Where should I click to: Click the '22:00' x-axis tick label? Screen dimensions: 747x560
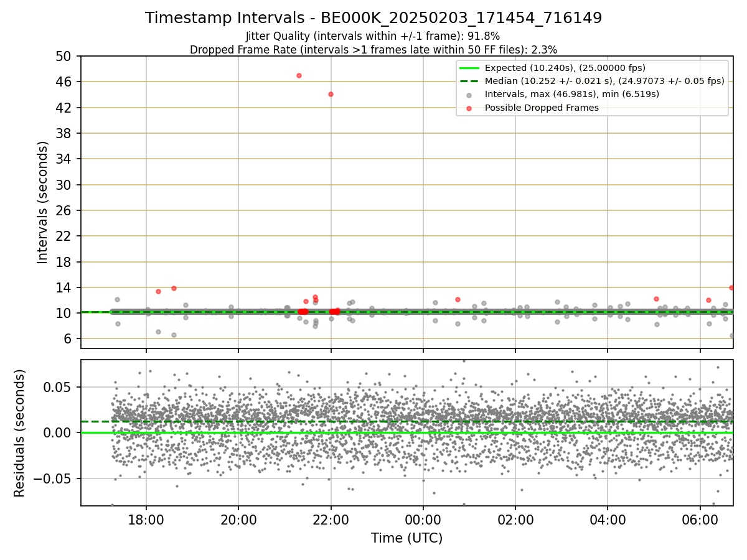pyautogui.click(x=331, y=520)
